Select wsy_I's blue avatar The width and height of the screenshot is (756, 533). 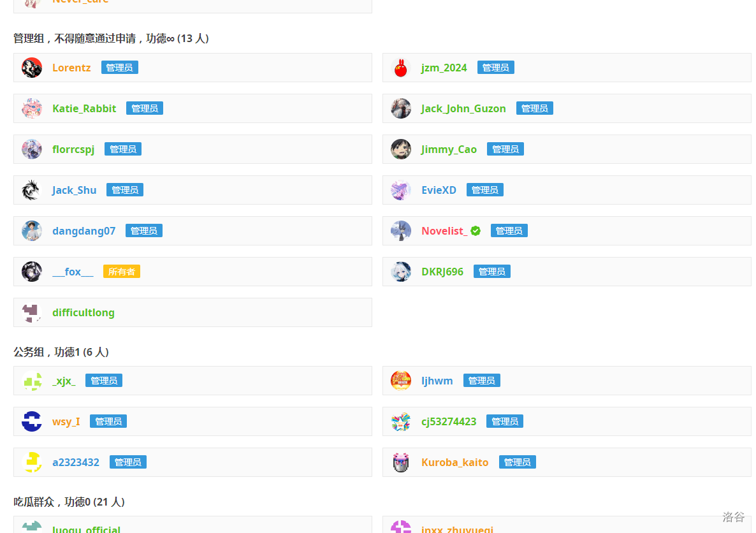(x=32, y=421)
